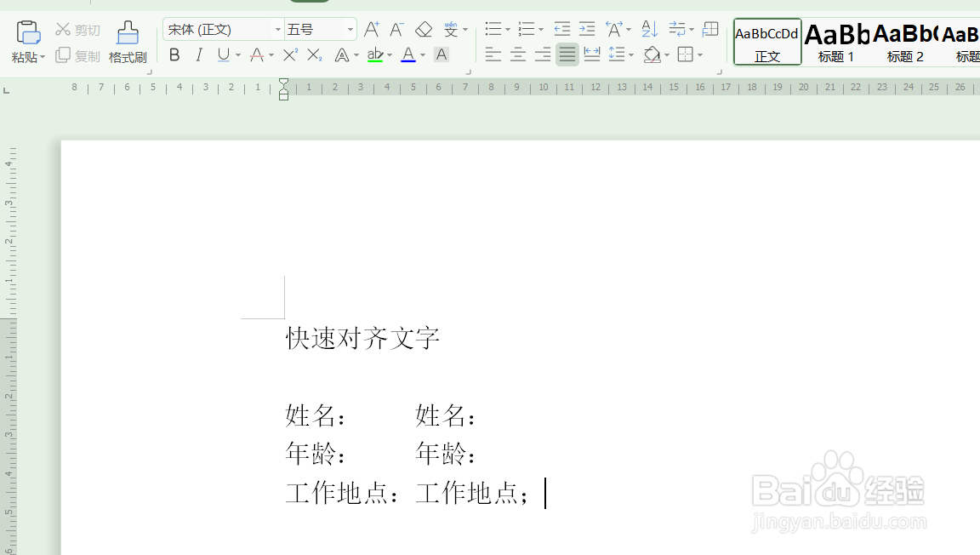
Task: Increase paragraph indent
Action: [x=587, y=28]
